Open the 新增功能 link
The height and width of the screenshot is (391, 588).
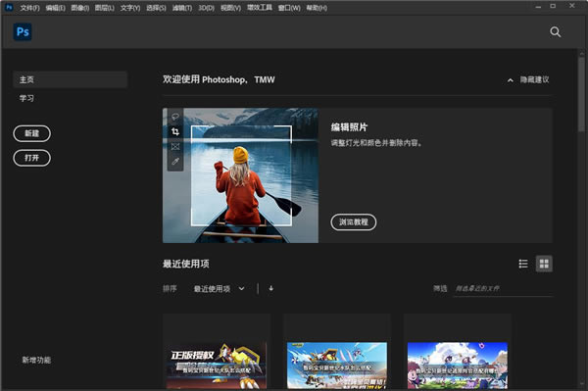click(36, 360)
